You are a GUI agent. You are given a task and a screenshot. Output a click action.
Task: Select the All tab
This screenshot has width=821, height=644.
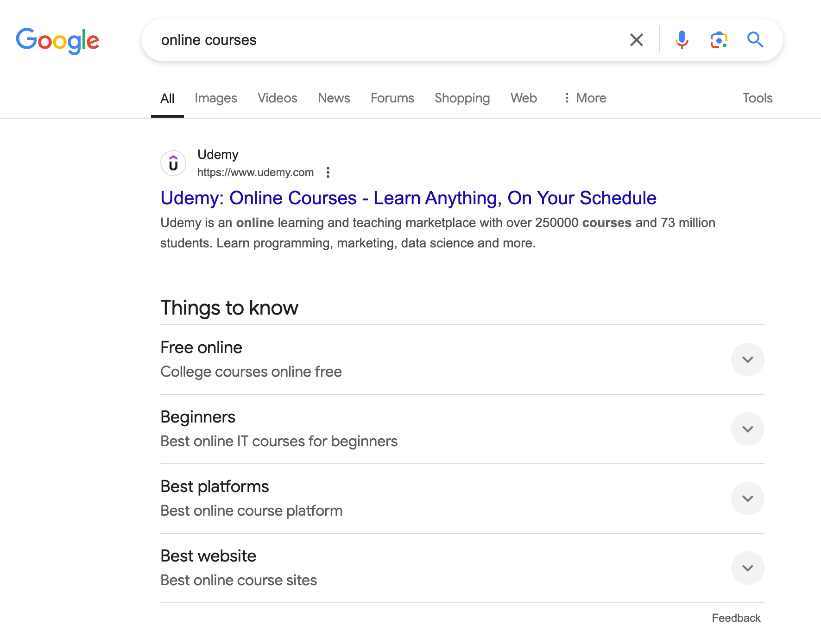pos(167,98)
